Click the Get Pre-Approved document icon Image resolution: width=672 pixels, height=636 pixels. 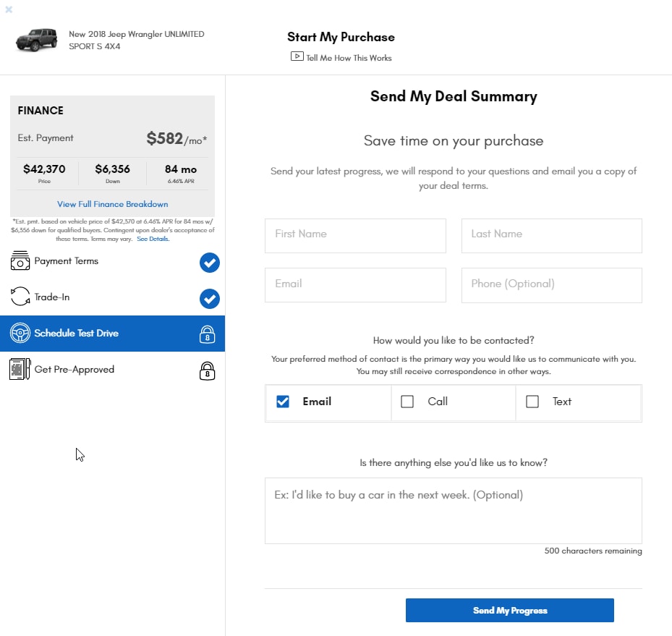(x=20, y=369)
